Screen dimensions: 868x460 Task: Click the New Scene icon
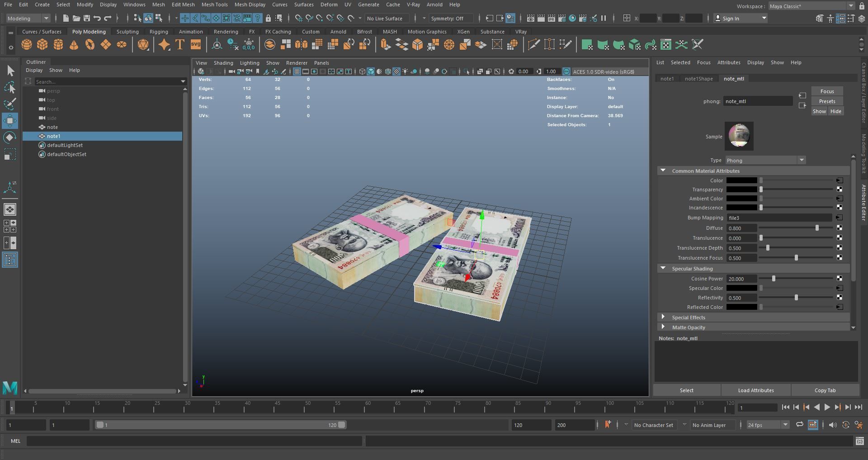66,18
